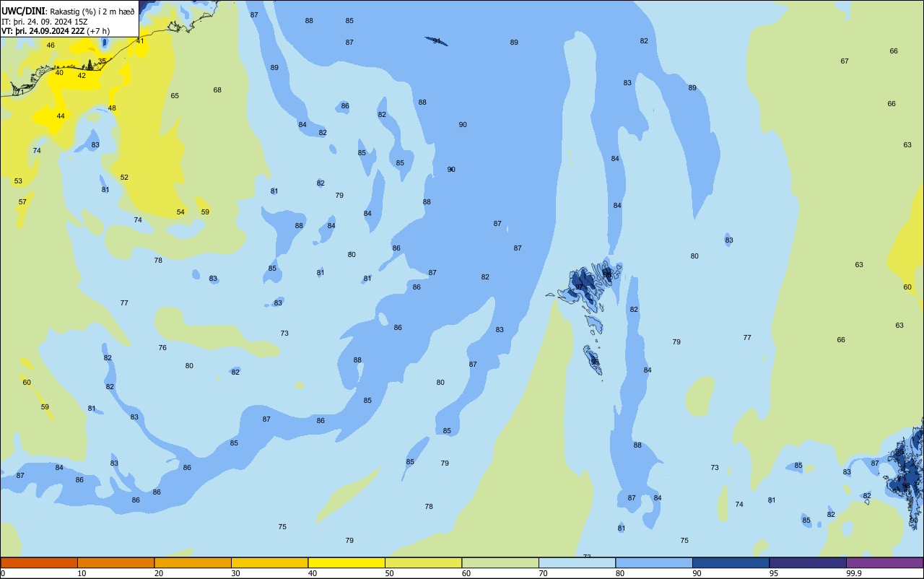
Task: Pick the light green 60–70 legend segment
Action: point(500,562)
